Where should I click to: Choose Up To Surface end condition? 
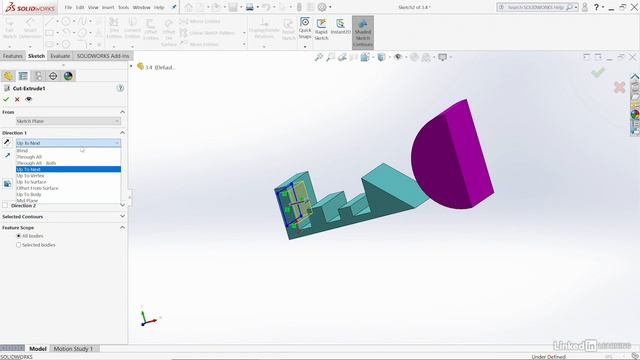tap(68, 182)
